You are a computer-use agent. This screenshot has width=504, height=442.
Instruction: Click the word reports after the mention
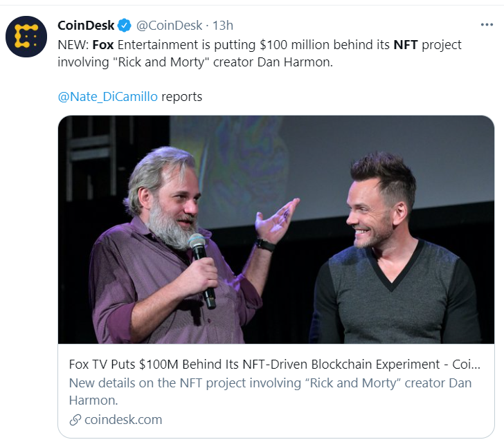point(181,97)
